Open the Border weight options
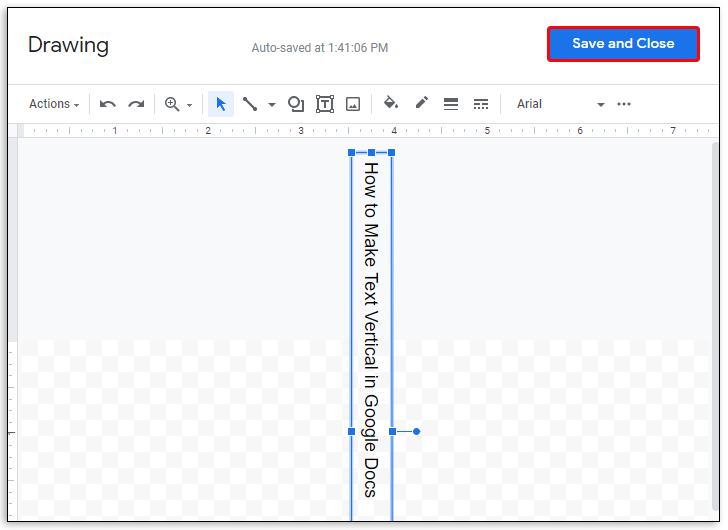Image resolution: width=728 pixels, height=530 pixels. (x=451, y=104)
